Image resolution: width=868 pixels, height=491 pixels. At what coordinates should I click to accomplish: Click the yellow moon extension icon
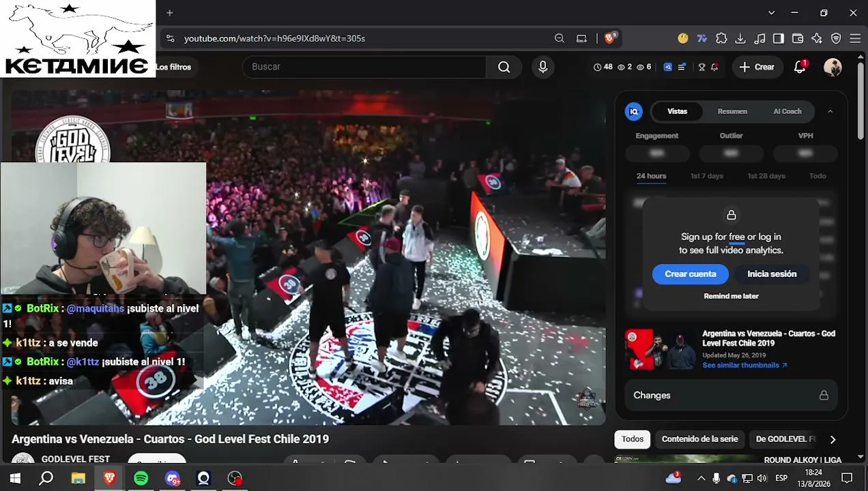pos(683,38)
